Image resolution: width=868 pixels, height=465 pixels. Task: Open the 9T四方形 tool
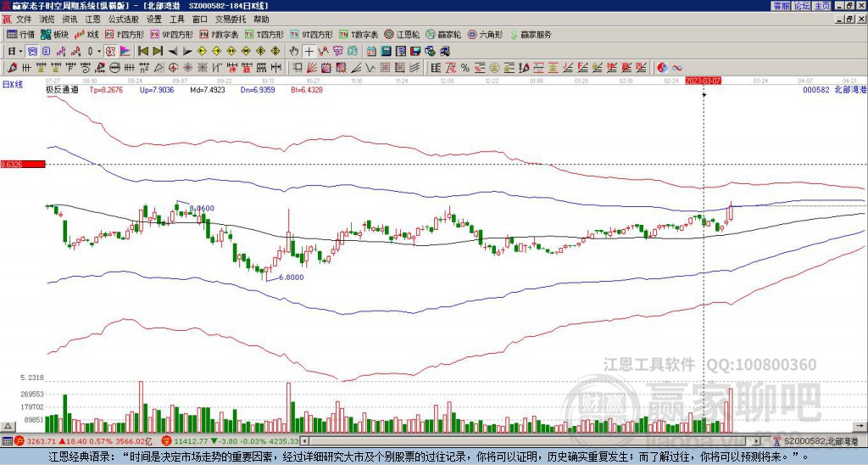(x=312, y=35)
